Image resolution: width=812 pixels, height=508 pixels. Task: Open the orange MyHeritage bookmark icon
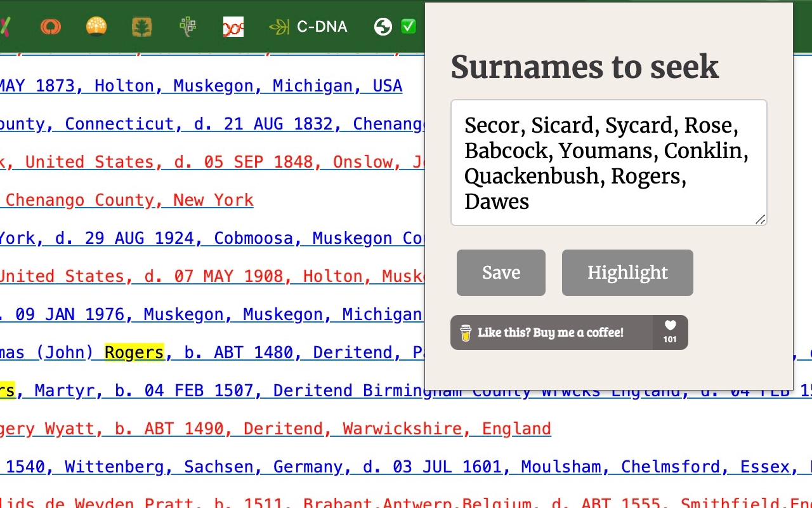click(51, 27)
